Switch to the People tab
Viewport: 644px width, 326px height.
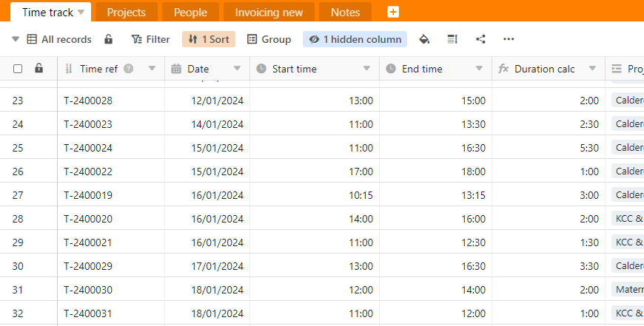coord(190,13)
